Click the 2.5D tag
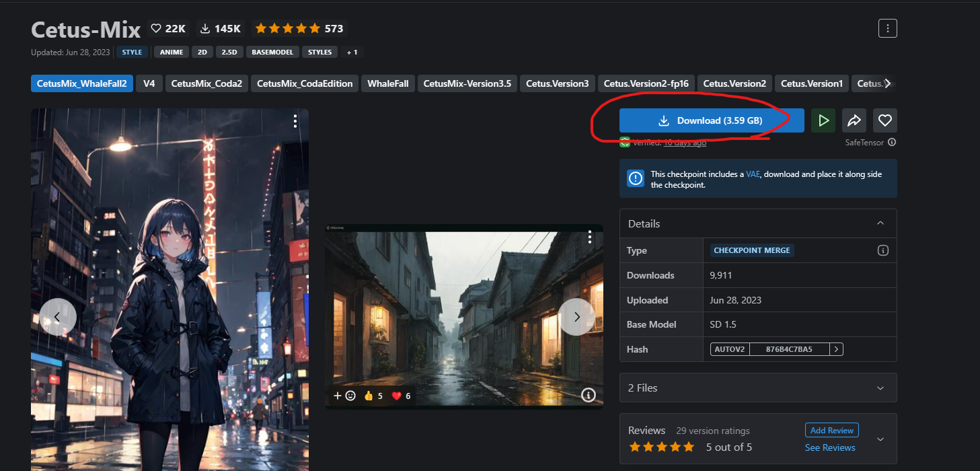 coord(229,52)
